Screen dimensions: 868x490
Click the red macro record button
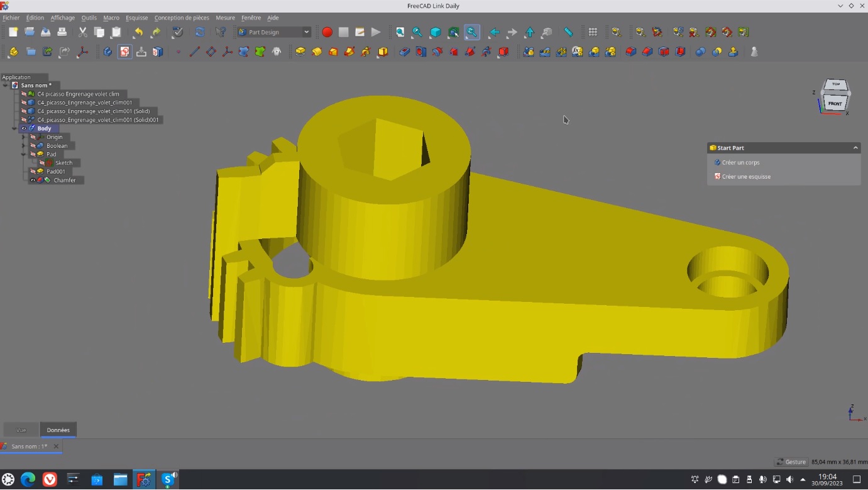(x=327, y=32)
